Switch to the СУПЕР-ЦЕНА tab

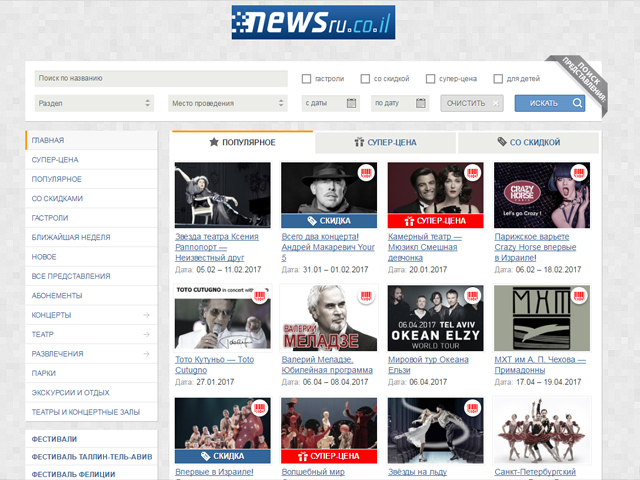[x=385, y=142]
